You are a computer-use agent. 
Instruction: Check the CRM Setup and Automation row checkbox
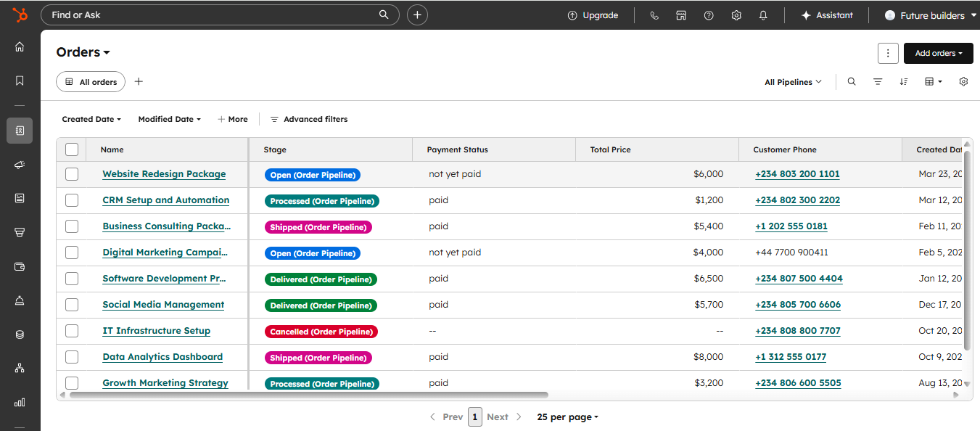click(x=72, y=200)
